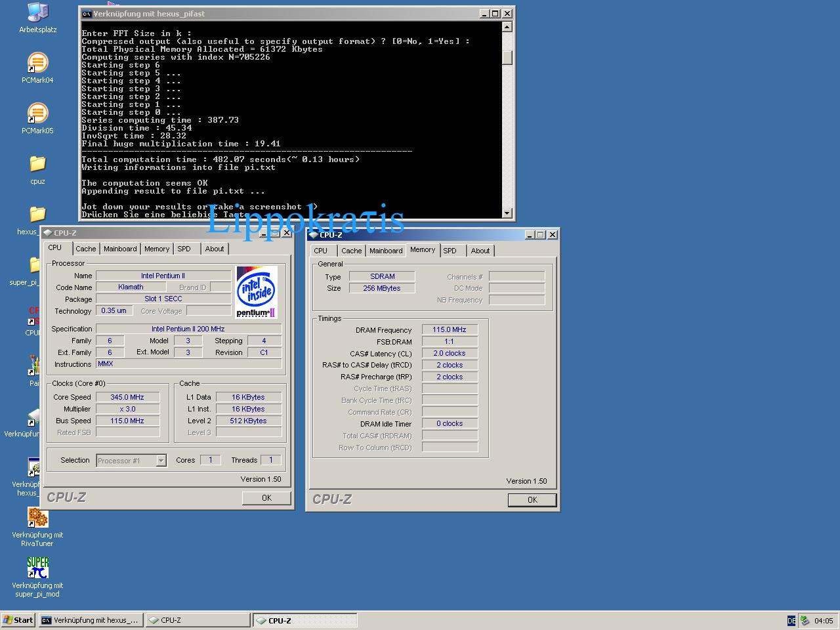
Task: Click the Core Speed 345.0 MHz field
Action: pyautogui.click(x=127, y=397)
